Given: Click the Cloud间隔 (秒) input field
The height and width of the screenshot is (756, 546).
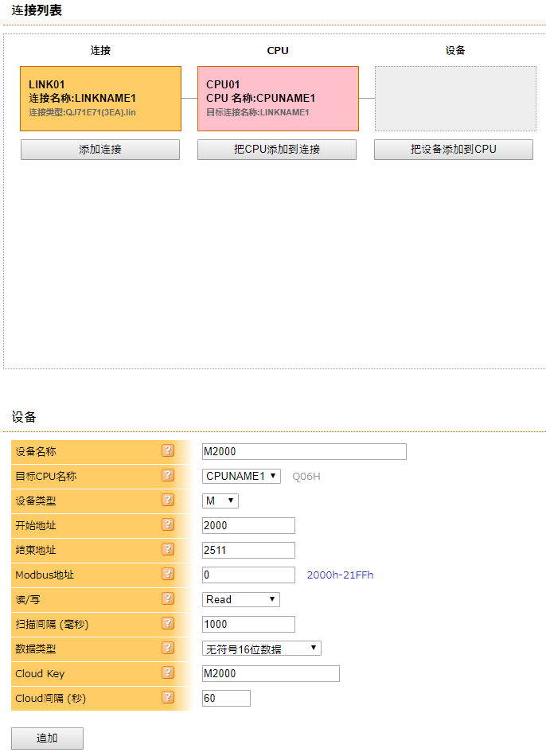Looking at the screenshot, I should (x=226, y=698).
